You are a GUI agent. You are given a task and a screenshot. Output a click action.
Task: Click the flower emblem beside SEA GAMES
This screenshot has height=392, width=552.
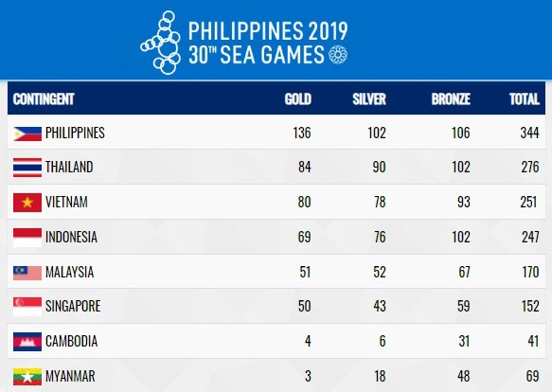point(338,55)
